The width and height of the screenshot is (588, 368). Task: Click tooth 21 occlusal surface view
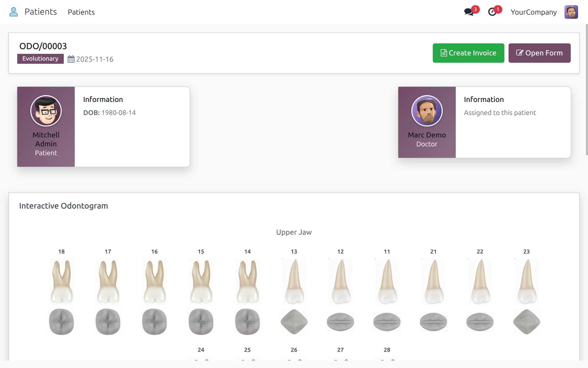point(434,322)
